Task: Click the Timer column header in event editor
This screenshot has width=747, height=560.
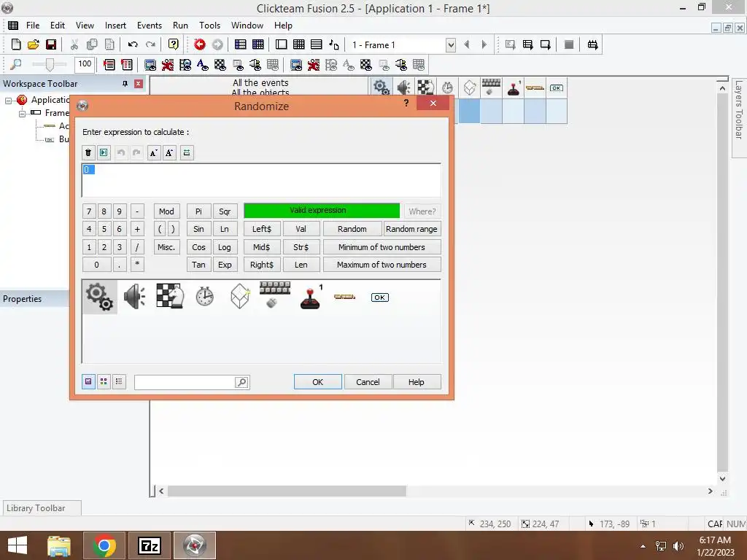Action: (x=447, y=87)
